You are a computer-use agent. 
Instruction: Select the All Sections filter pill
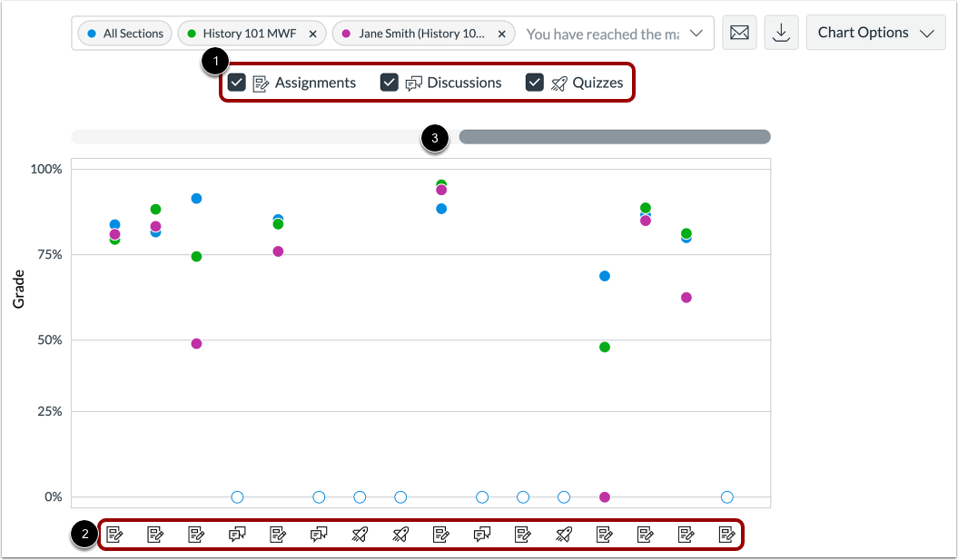tap(126, 33)
